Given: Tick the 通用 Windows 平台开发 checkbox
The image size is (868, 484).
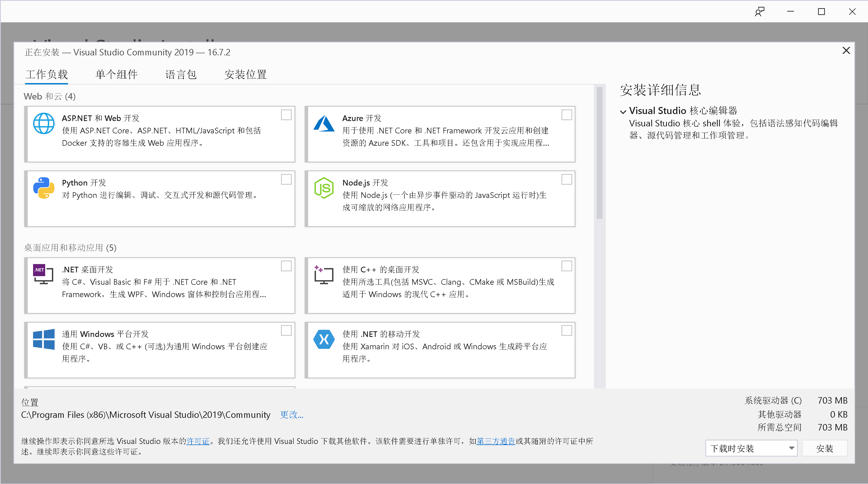Looking at the screenshot, I should (286, 331).
